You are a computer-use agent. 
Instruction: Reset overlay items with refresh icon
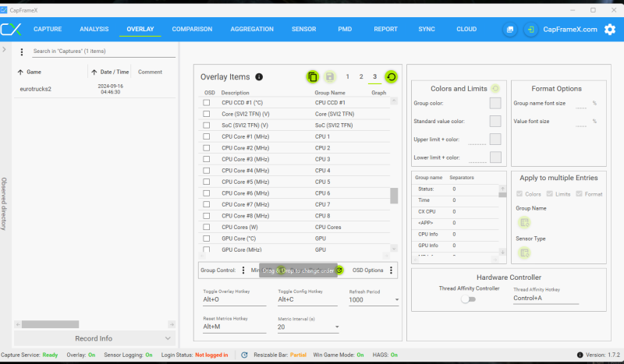pyautogui.click(x=392, y=77)
